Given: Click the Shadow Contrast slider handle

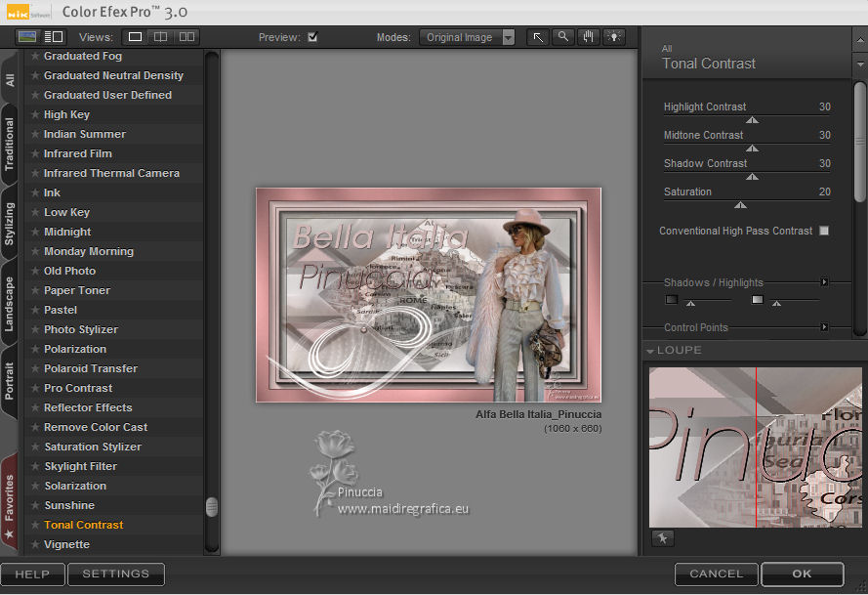Looking at the screenshot, I should pyautogui.click(x=752, y=177).
